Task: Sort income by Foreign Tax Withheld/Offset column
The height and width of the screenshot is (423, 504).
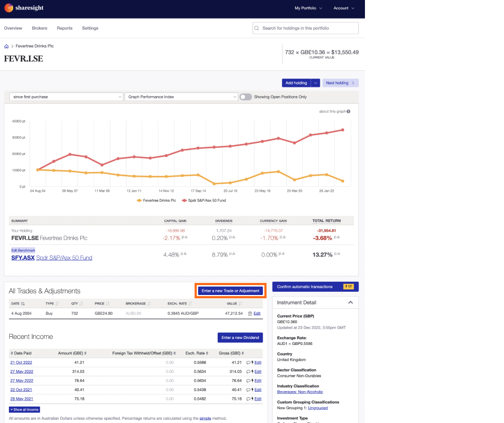Action: coord(144,353)
